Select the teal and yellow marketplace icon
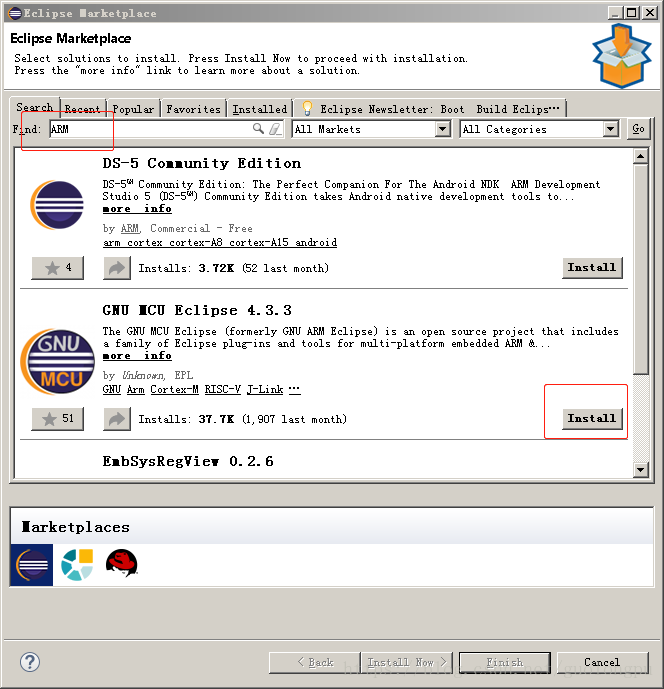Image resolution: width=664 pixels, height=689 pixels. pos(77,565)
